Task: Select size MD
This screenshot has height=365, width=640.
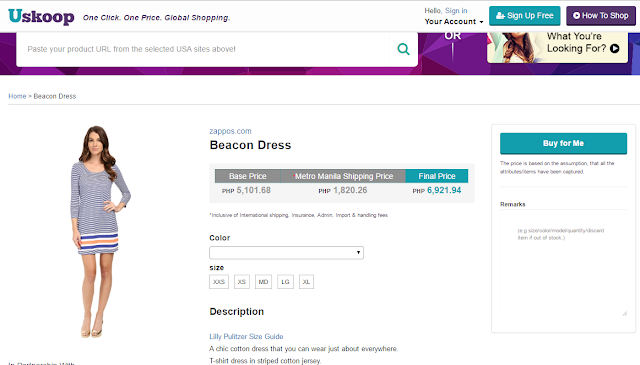Action: pyautogui.click(x=263, y=282)
